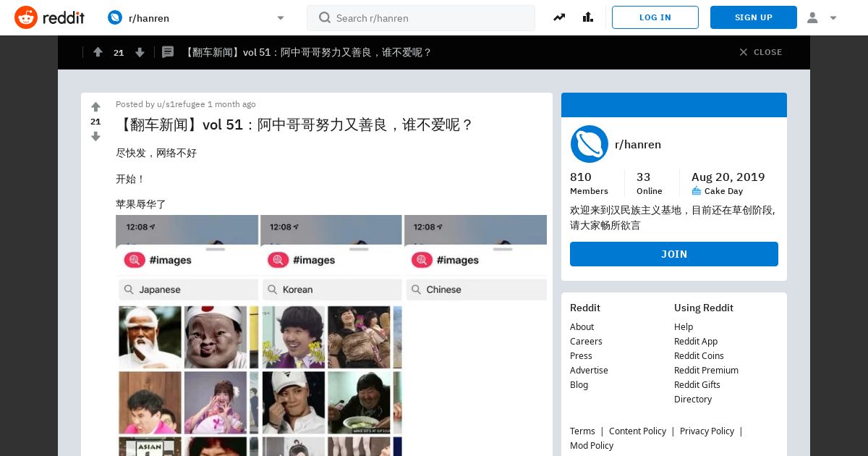This screenshot has width=868, height=456.
Task: Open the Blog footer link
Action: (579, 384)
